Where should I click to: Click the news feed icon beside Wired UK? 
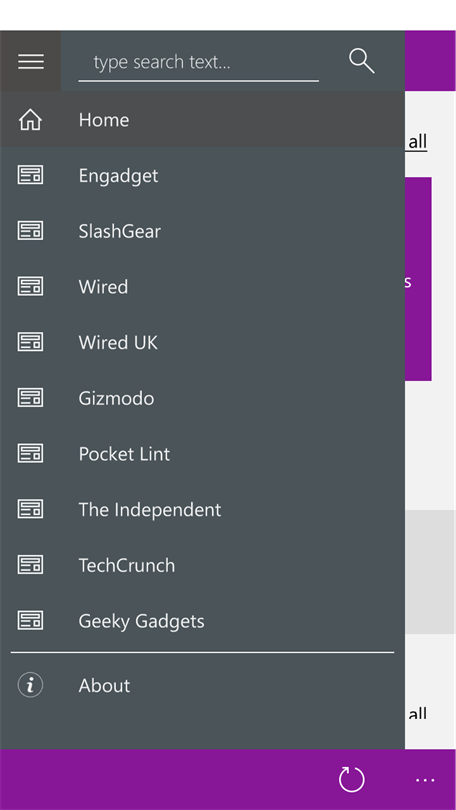pyautogui.click(x=30, y=342)
